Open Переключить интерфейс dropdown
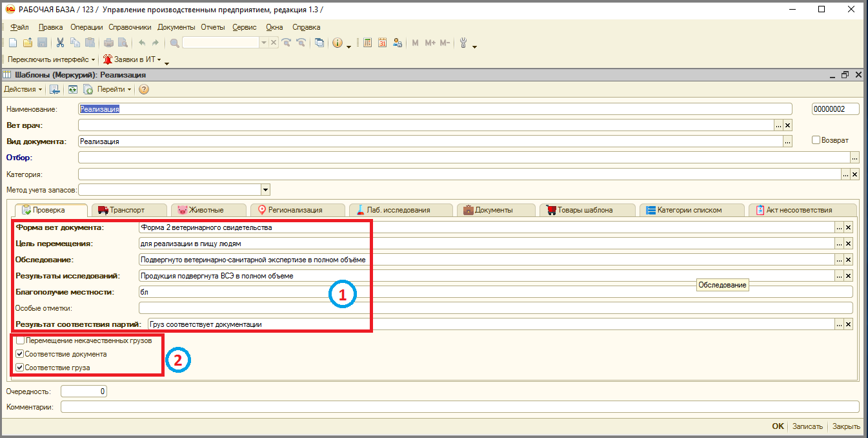Image resolution: width=868 pixels, height=438 pixels. click(x=51, y=59)
